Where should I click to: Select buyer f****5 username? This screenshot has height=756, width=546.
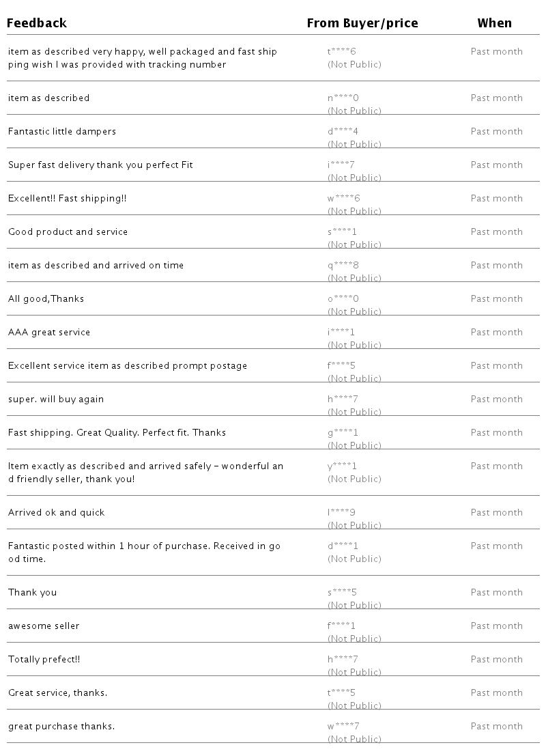[x=341, y=366]
